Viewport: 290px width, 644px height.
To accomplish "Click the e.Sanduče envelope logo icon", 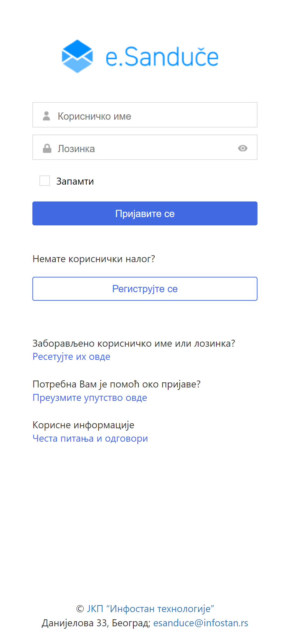I will [77, 56].
